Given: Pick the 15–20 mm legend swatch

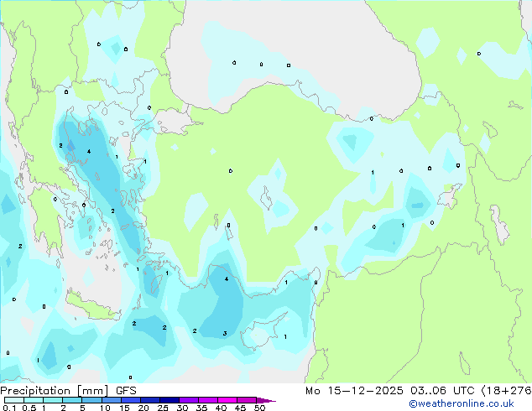Looking at the screenshot, I should [x=131, y=400].
